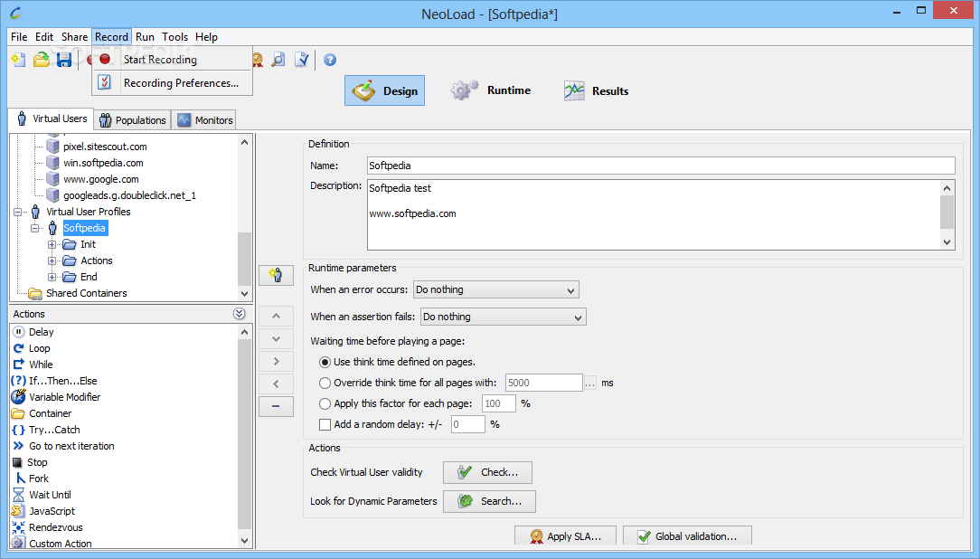Click the Save floppy disk icon
The image size is (980, 559).
pyautogui.click(x=64, y=60)
